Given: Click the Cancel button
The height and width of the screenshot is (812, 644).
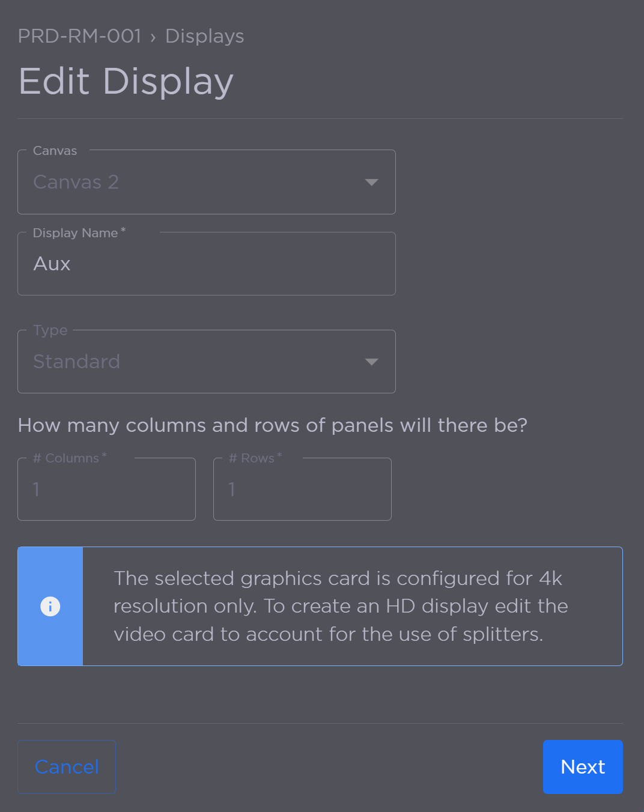Looking at the screenshot, I should click(x=67, y=767).
